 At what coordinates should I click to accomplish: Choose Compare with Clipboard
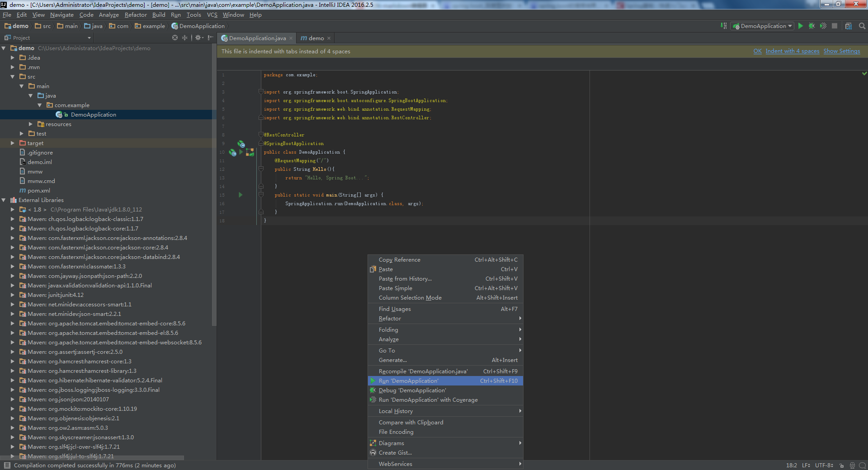click(x=445, y=423)
